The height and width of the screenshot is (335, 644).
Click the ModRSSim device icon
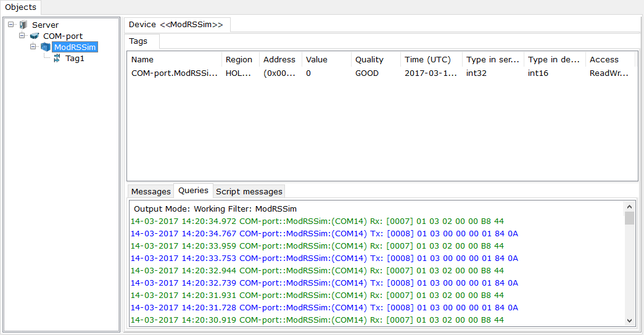point(46,48)
